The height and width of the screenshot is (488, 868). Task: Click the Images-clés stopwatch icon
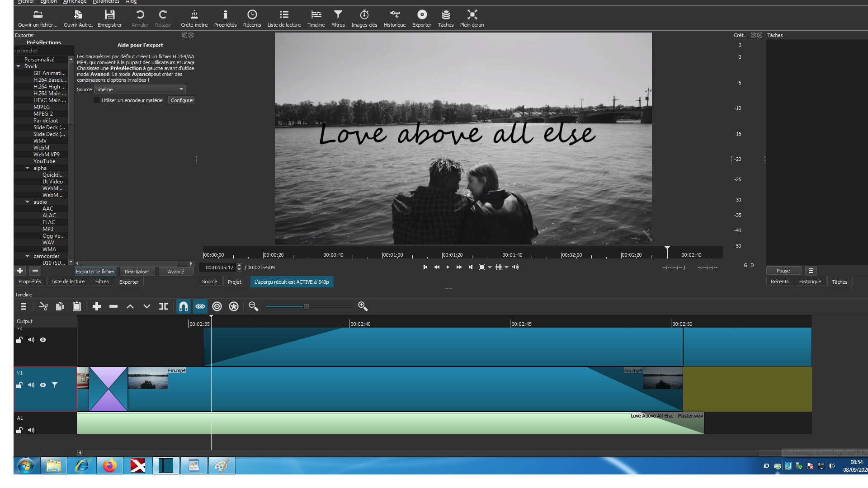tap(364, 15)
